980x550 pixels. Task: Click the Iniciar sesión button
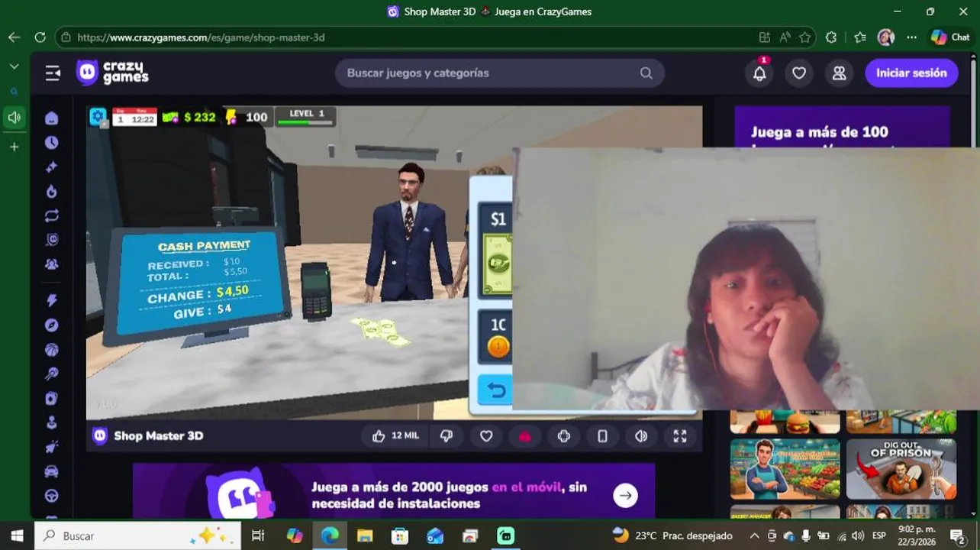911,73
